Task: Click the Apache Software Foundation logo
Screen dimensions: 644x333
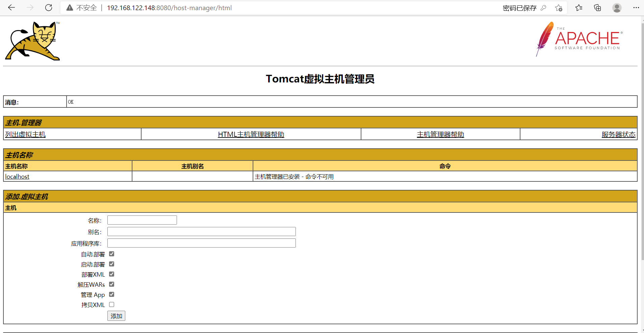Action: [x=579, y=39]
